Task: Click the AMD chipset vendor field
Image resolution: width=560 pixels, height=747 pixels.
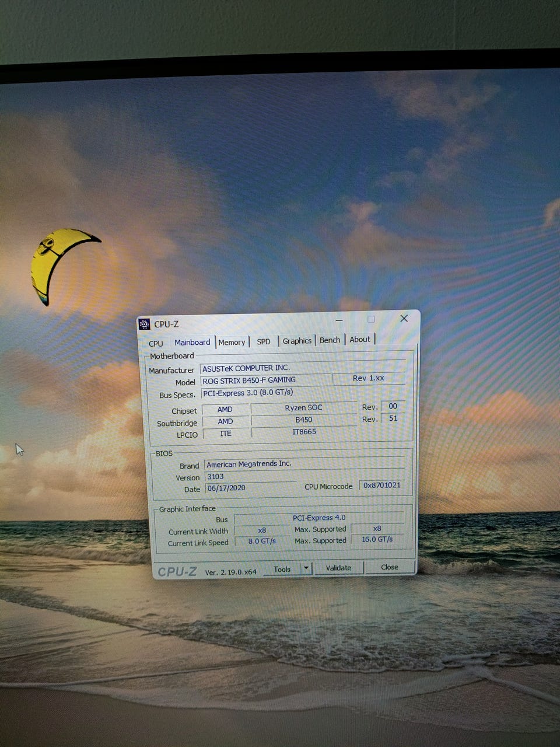Action: [225, 410]
